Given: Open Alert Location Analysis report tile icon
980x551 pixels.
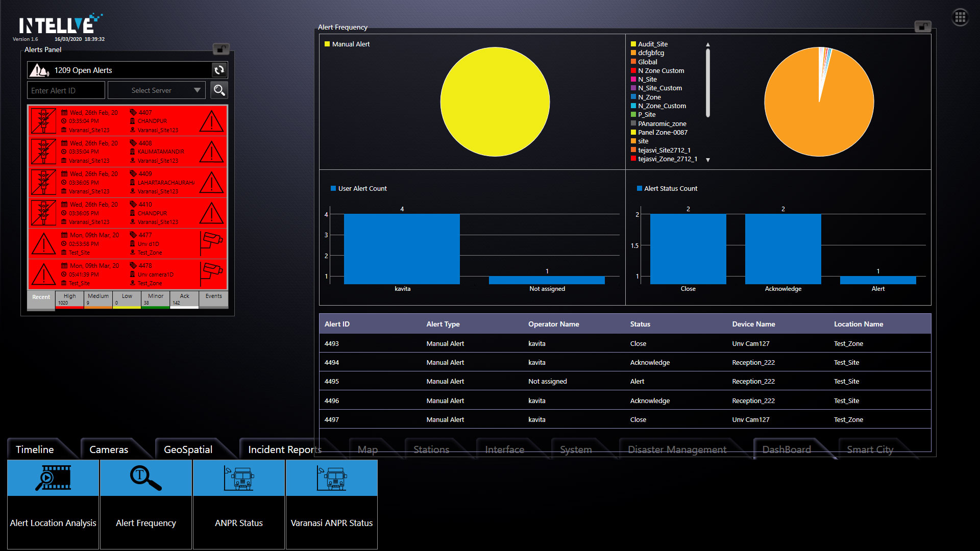Looking at the screenshot, I should tap(53, 478).
